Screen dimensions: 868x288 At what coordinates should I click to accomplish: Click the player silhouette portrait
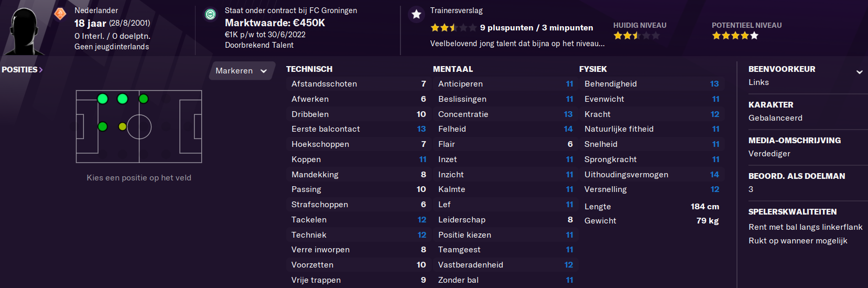coord(24,30)
